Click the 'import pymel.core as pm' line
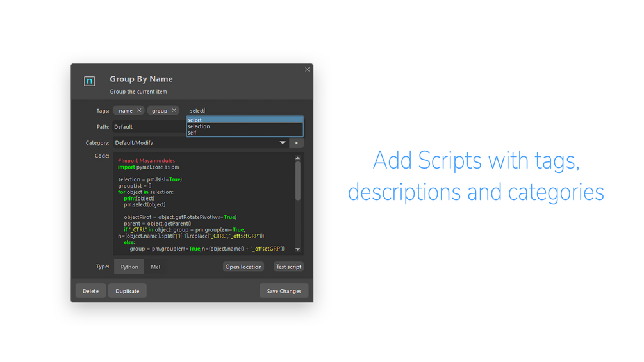 (x=148, y=167)
